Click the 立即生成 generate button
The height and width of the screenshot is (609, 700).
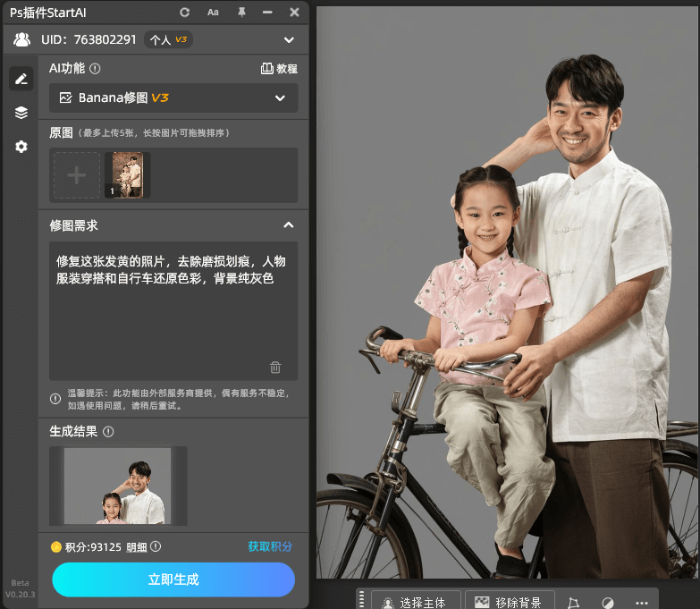173,579
